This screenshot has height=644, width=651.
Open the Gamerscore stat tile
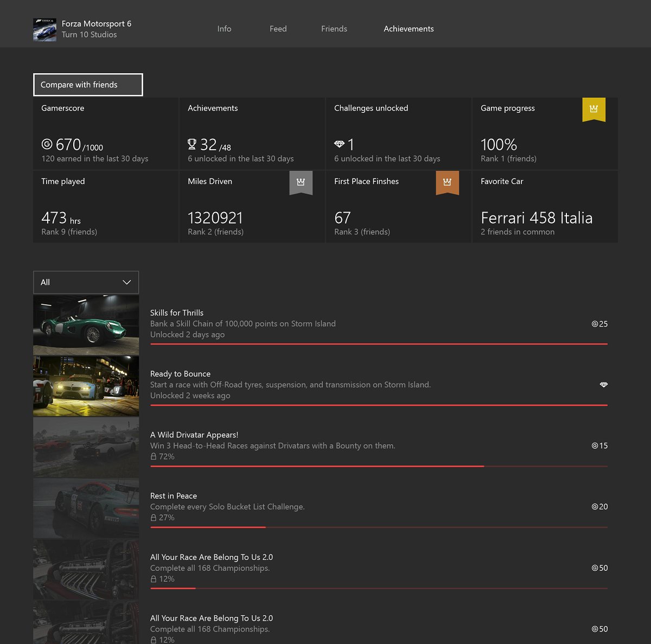click(106, 133)
